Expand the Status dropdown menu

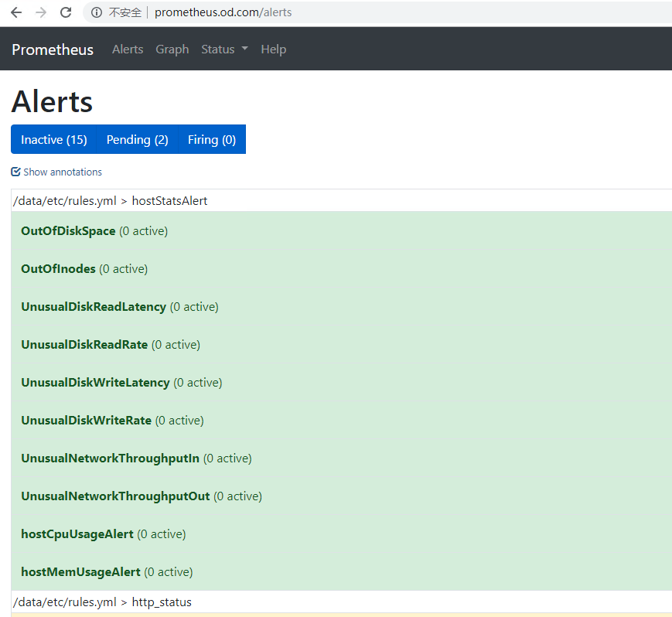click(224, 49)
